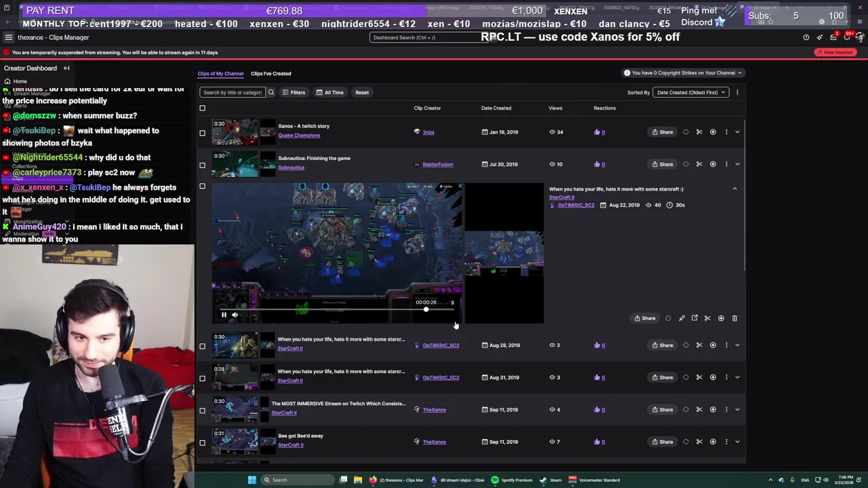
Task: Expand the Aug 28, 2019 clip row
Action: pyautogui.click(x=737, y=345)
